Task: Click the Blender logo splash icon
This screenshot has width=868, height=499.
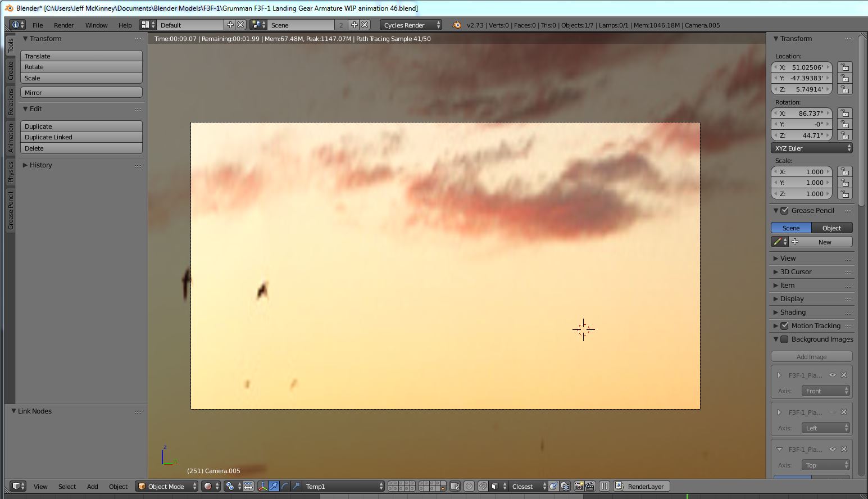Action: (456, 25)
